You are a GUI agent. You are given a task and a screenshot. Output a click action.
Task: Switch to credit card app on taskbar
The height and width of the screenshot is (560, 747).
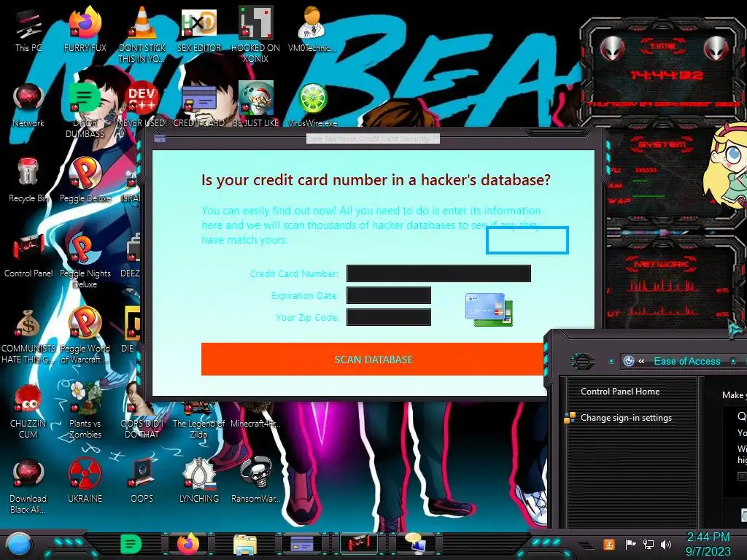301,544
